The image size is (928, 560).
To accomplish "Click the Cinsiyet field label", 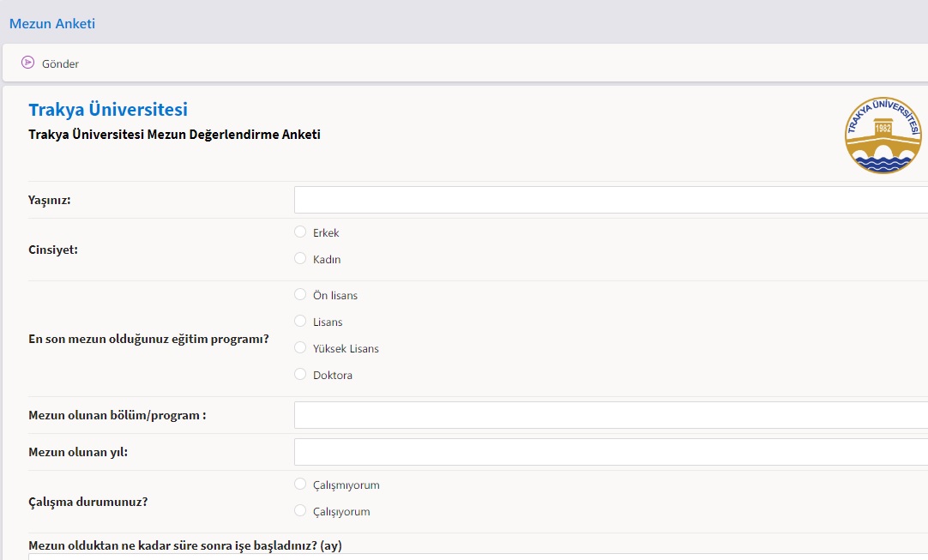I will tap(53, 250).
